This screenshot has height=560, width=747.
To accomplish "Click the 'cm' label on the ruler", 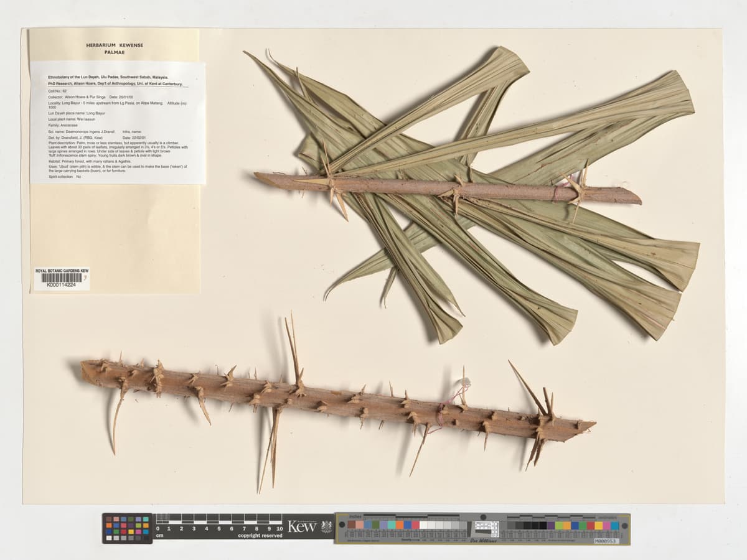I will pyautogui.click(x=159, y=536).
